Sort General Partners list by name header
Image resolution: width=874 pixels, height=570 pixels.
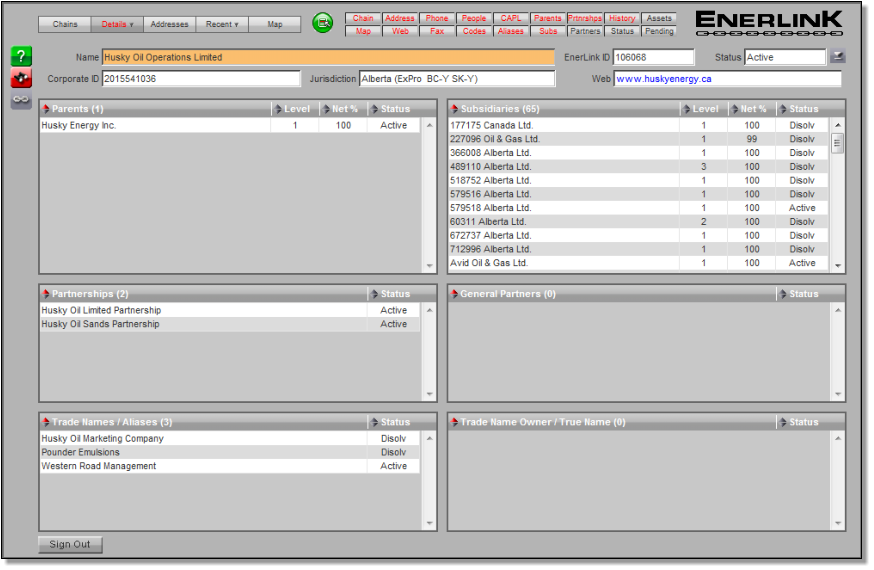point(611,294)
